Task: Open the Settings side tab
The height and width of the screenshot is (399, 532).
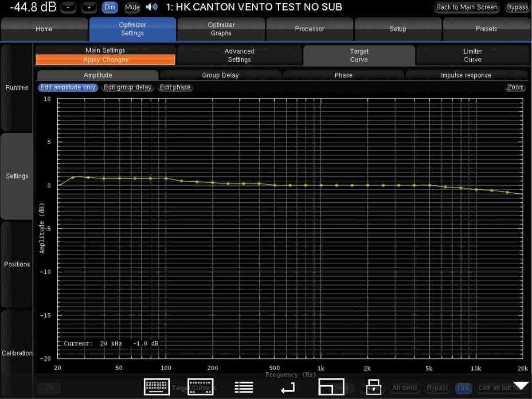Action: (x=17, y=176)
